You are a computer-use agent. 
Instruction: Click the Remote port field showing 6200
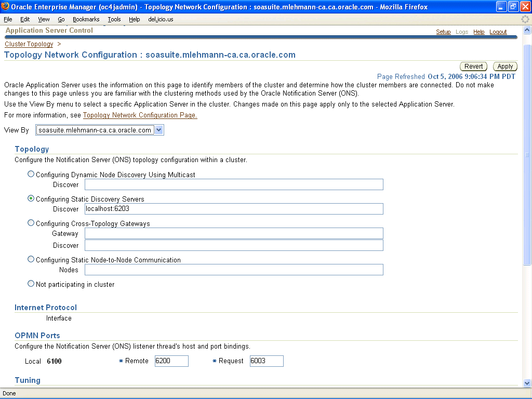[171, 361]
